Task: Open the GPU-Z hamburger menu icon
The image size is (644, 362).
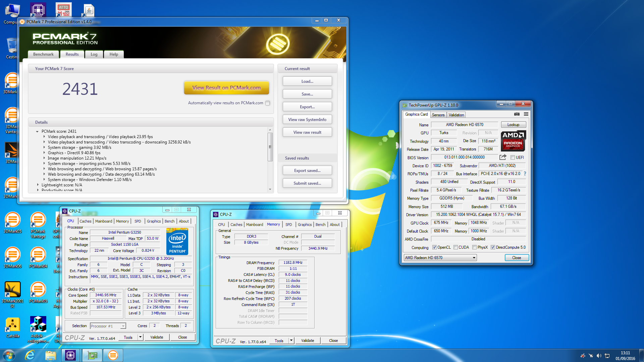Action: click(x=526, y=114)
